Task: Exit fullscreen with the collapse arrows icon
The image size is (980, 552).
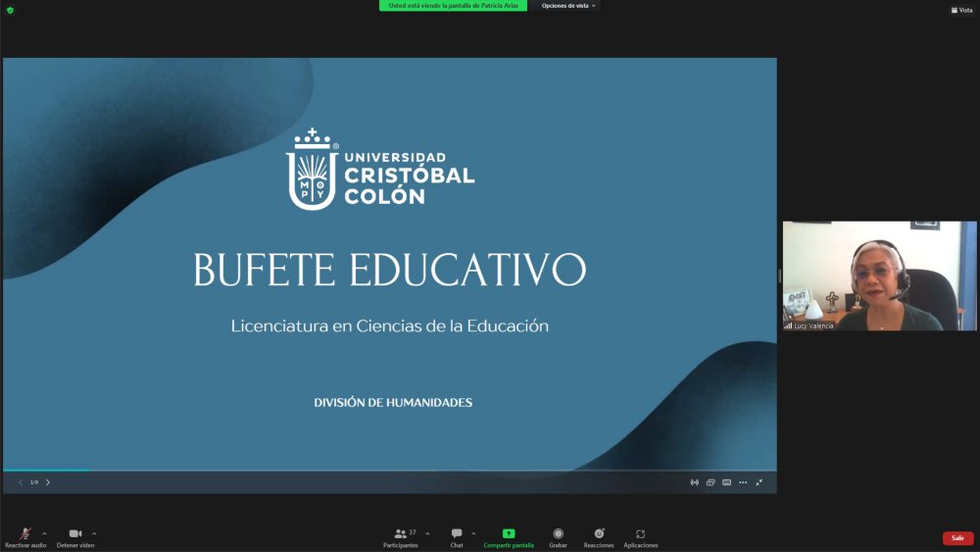Action: [759, 482]
